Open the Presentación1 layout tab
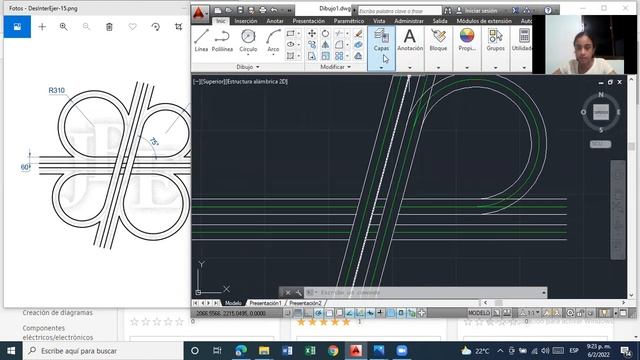The height and width of the screenshot is (360, 640). [x=265, y=303]
